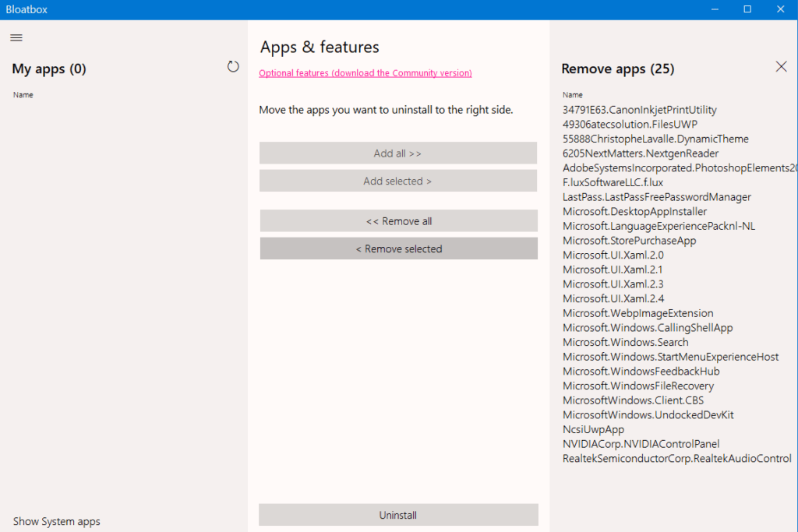The width and height of the screenshot is (798, 532).
Task: Select RealtekSemiconductorCorp.RealtekAudioControl entry
Action: (677, 458)
